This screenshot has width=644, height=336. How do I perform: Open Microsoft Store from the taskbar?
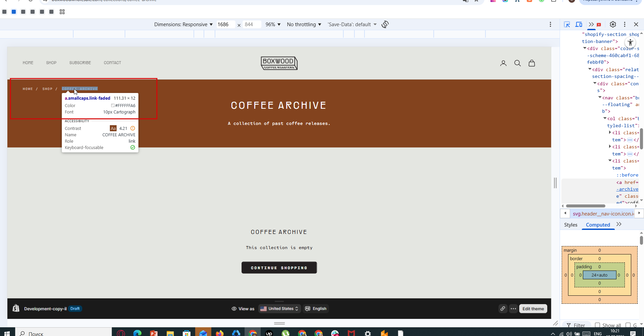pyautogui.click(x=187, y=333)
